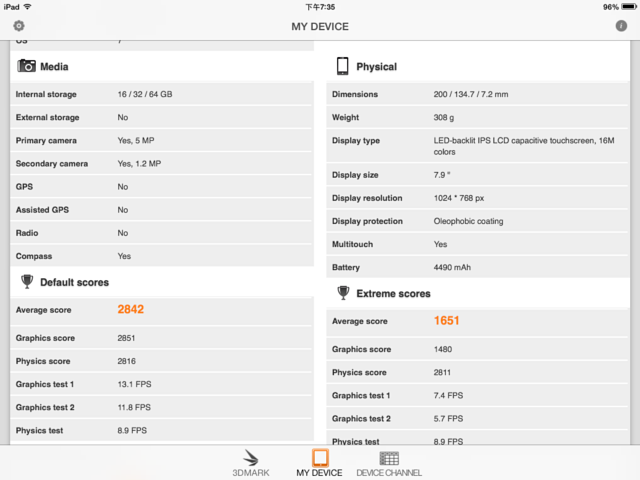Tap the 96% battery percentage
The height and width of the screenshot is (480, 640).
pos(611,7)
